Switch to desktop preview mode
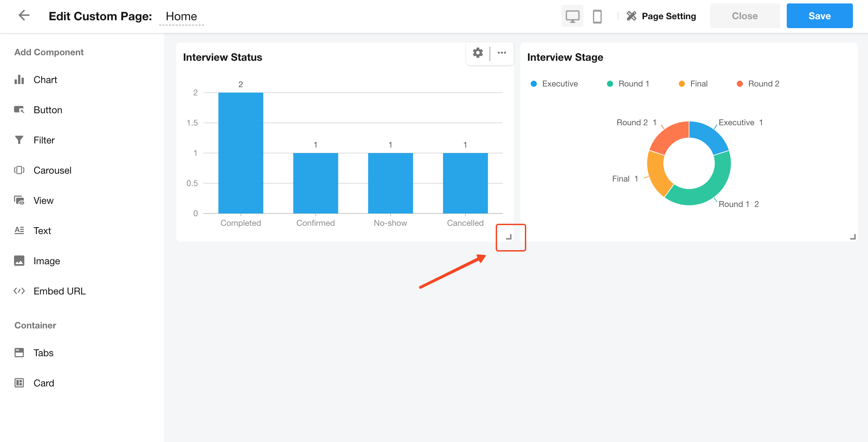Screen dimensions: 868x442 (x=572, y=16)
